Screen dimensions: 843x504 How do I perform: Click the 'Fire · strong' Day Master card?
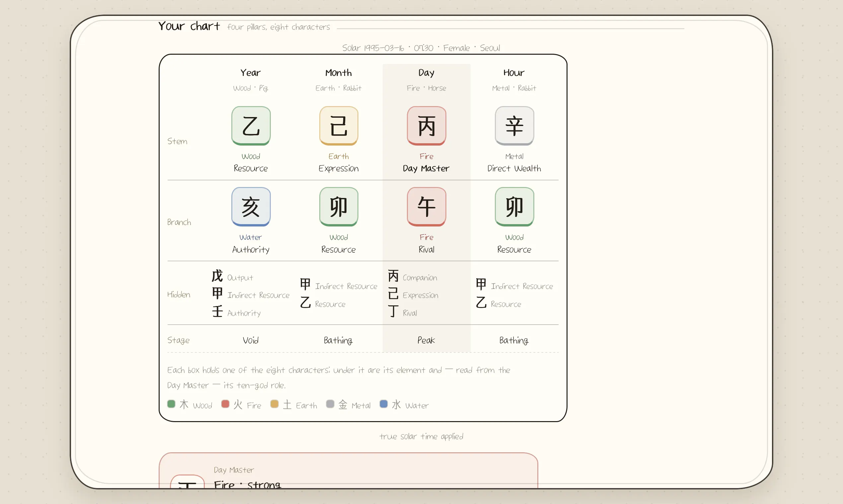348,471
